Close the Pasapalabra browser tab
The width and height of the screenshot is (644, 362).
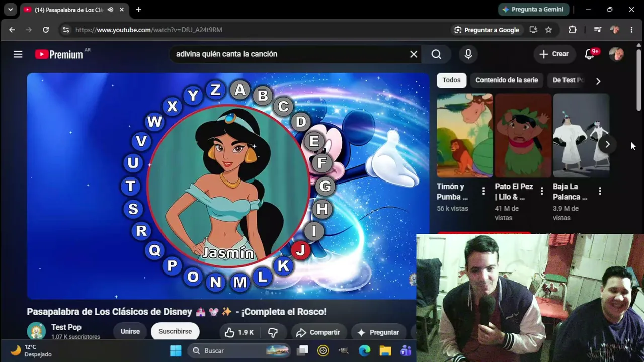[x=122, y=10]
